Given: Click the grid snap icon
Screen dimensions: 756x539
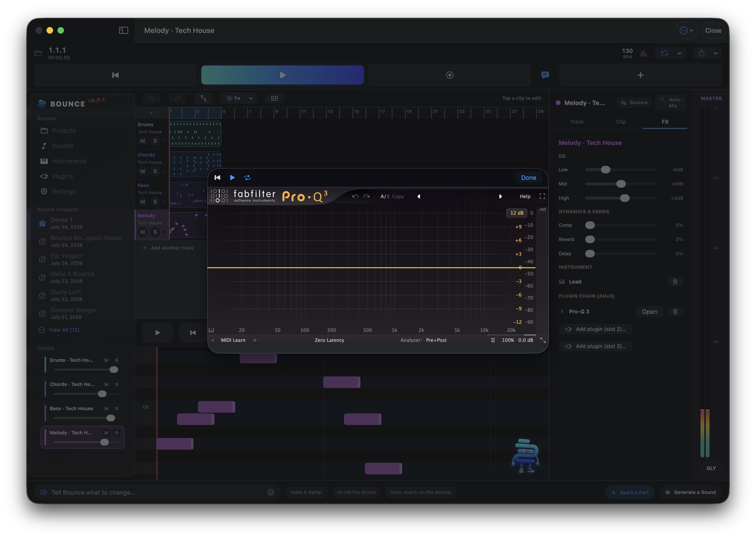Looking at the screenshot, I should pos(274,98).
